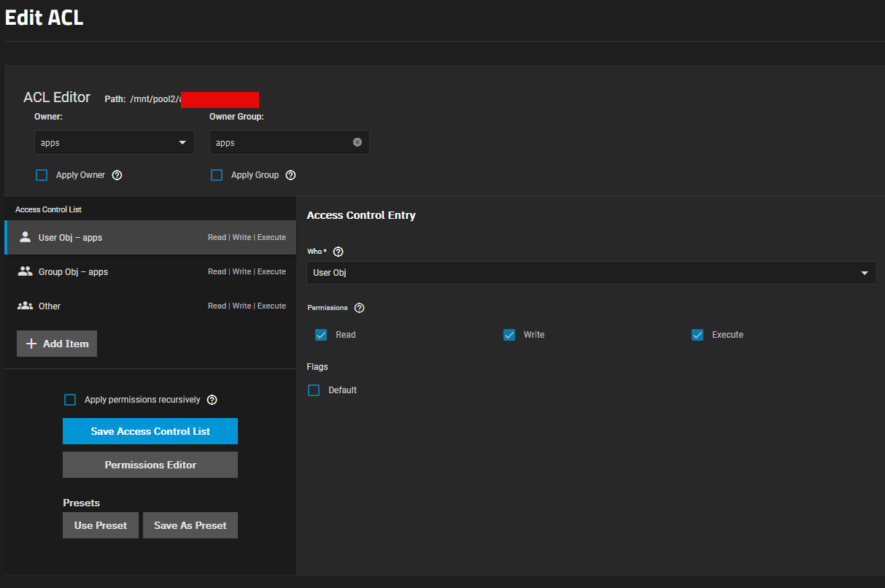Select the single-user icon of User Obj entry
This screenshot has width=885, height=588.
tap(26, 237)
